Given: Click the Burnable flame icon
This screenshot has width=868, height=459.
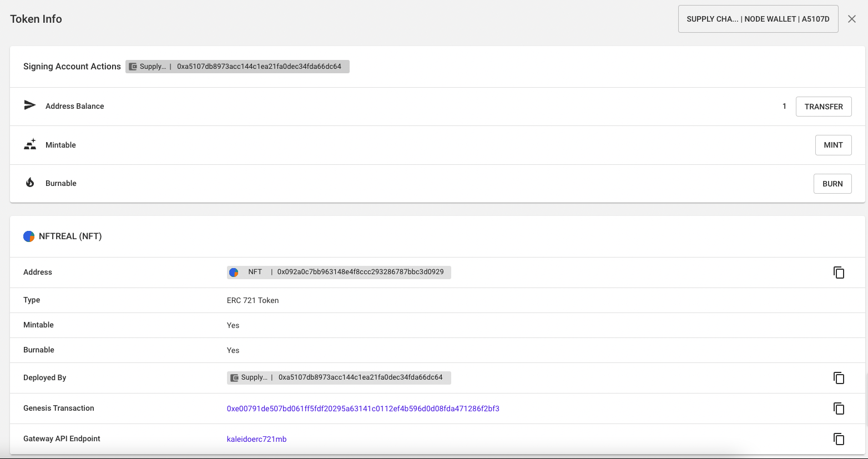Looking at the screenshot, I should tap(30, 183).
